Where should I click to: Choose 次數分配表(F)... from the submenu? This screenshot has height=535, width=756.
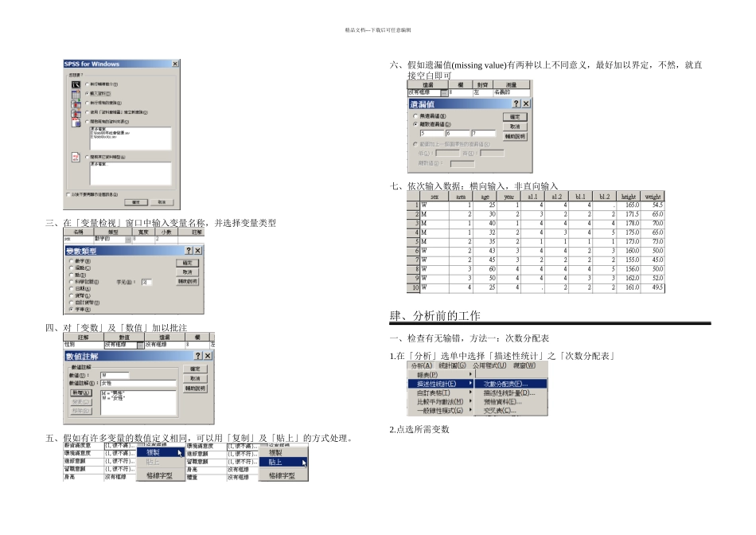(x=511, y=384)
